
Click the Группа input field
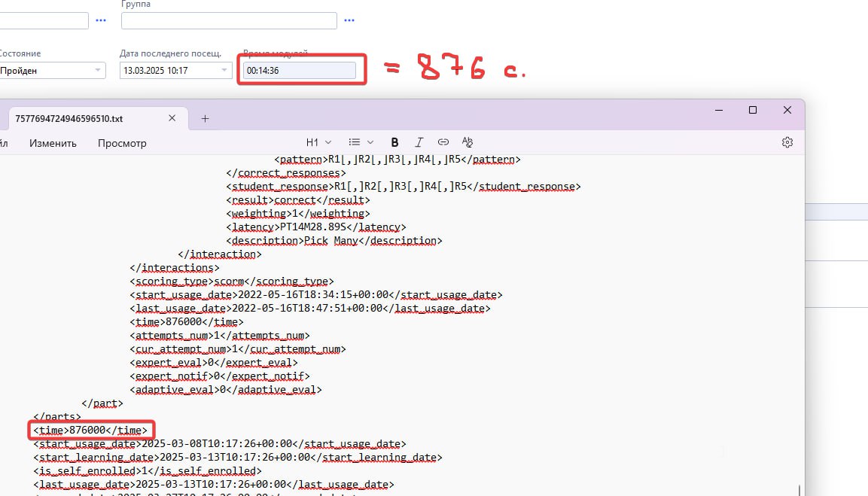point(228,20)
